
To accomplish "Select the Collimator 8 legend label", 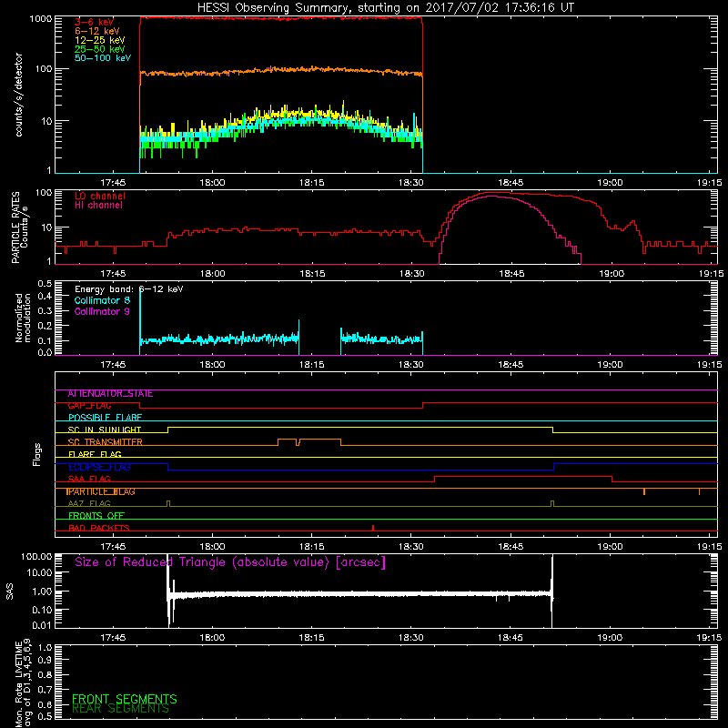I will [x=102, y=300].
